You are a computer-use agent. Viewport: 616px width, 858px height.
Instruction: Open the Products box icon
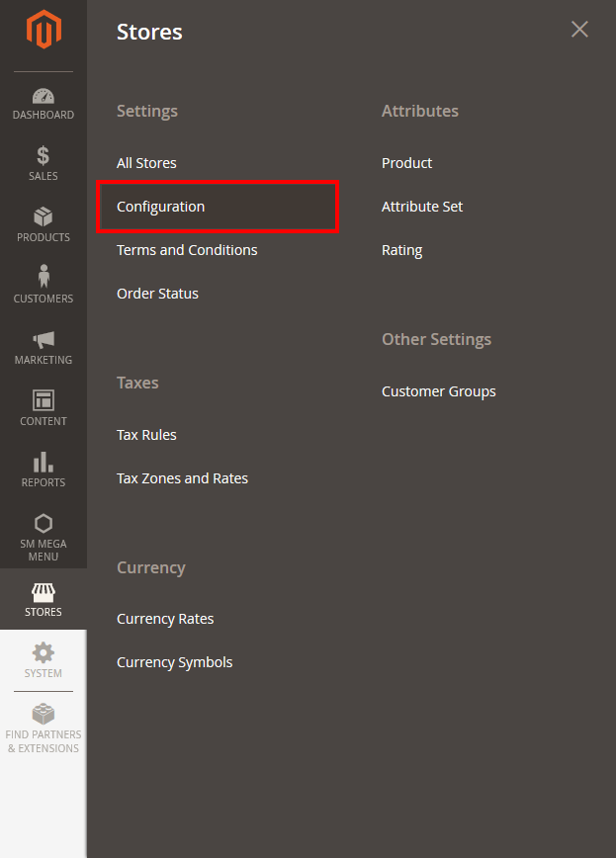[x=44, y=217]
